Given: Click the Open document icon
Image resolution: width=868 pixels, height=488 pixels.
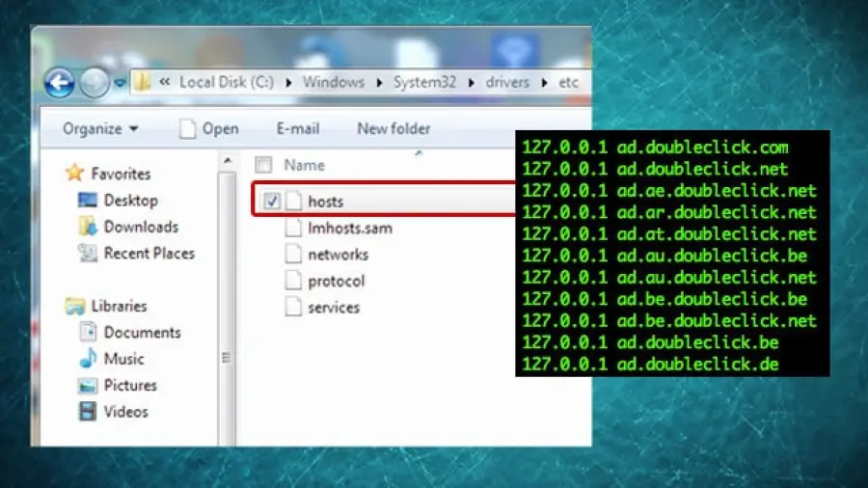Looking at the screenshot, I should tap(187, 129).
